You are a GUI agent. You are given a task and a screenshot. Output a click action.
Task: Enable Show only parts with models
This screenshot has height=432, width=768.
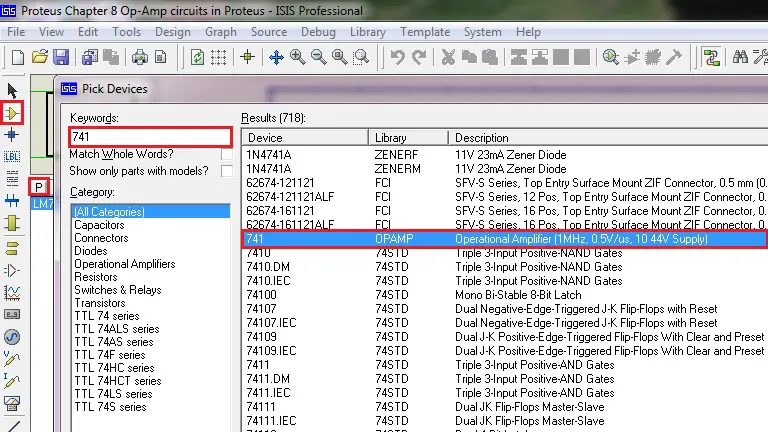pos(227,171)
